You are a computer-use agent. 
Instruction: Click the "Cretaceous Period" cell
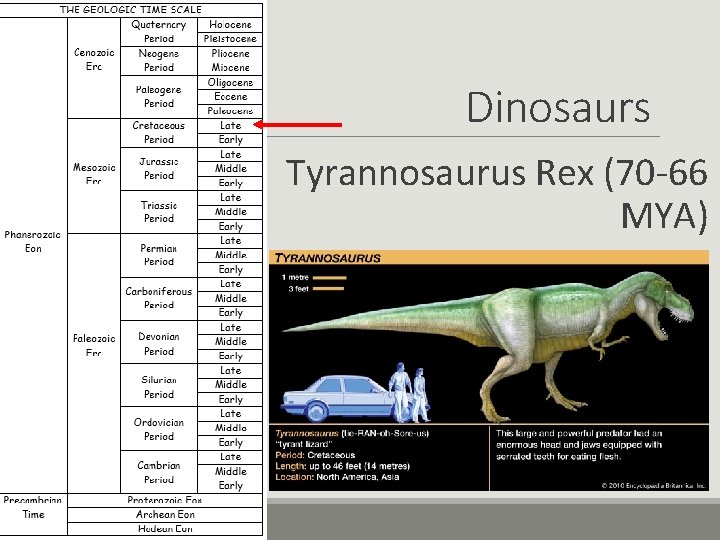[159, 133]
